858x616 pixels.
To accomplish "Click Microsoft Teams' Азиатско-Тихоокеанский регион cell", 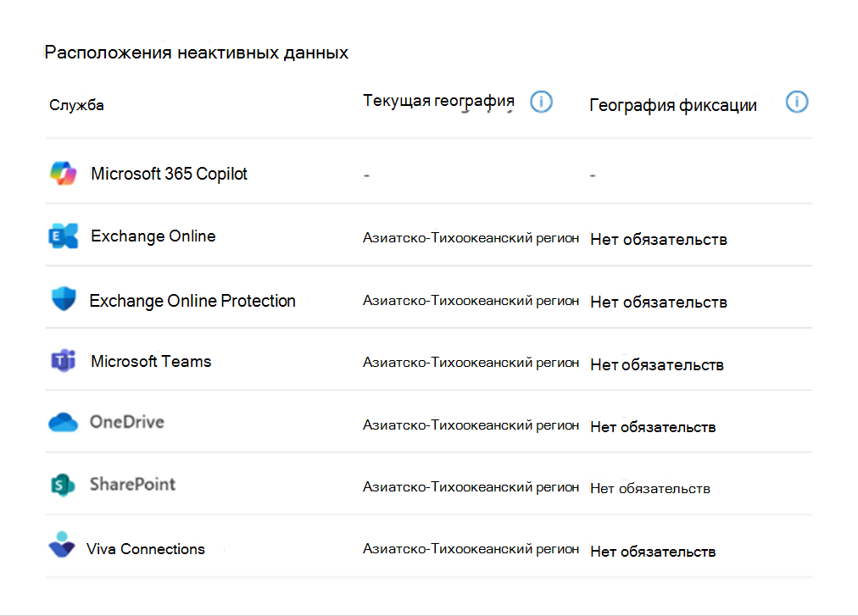I will click(471, 362).
